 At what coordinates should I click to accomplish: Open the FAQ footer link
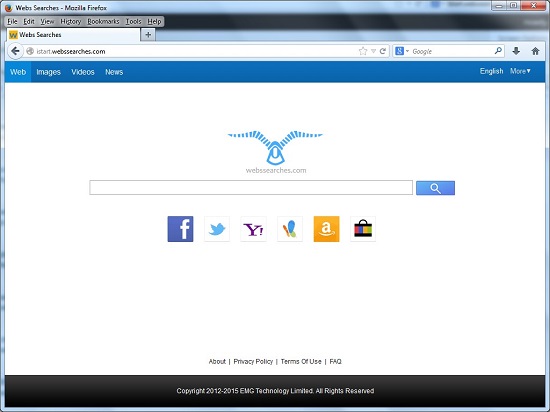335,362
